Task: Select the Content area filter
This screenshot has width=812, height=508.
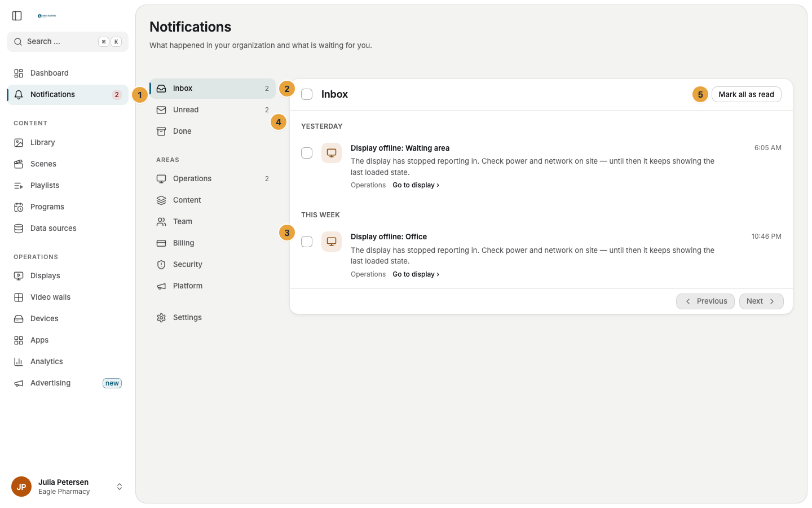Action: (x=213, y=200)
